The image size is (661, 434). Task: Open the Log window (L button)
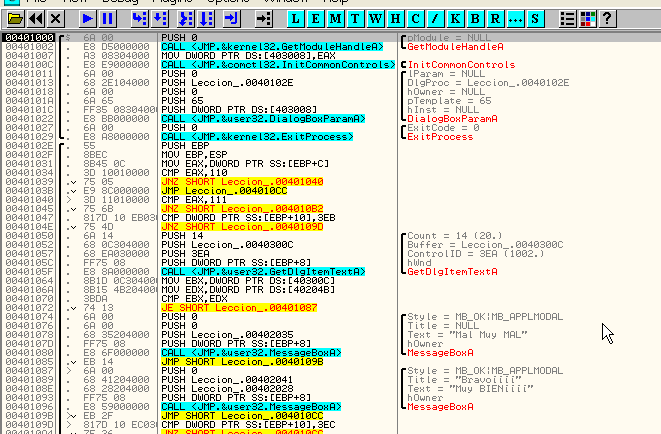[297, 19]
